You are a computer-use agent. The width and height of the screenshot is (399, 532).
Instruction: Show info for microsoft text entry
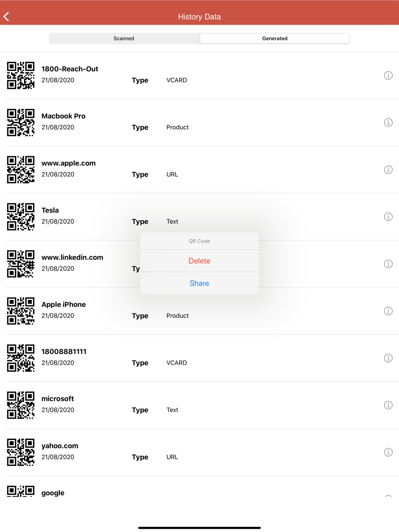388,405
